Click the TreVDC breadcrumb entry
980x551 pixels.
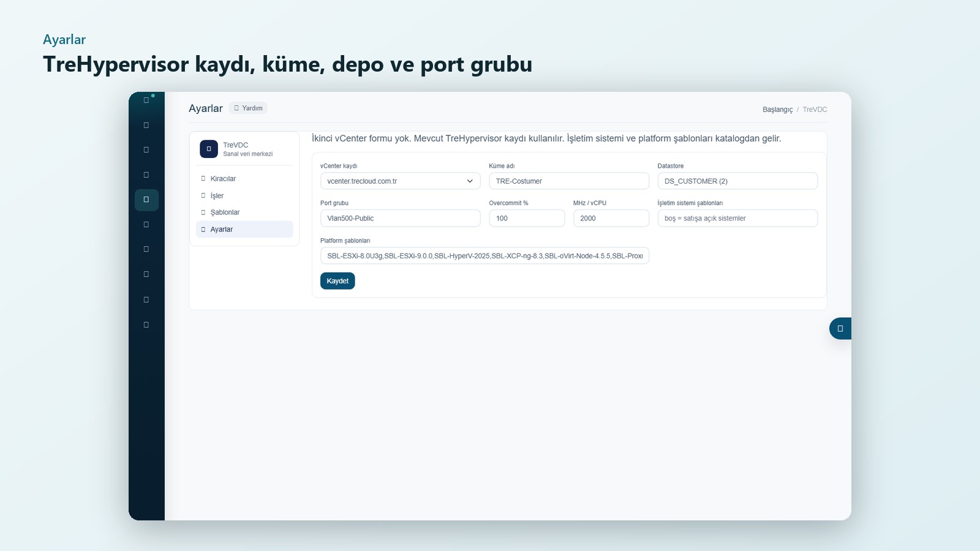[x=815, y=110]
